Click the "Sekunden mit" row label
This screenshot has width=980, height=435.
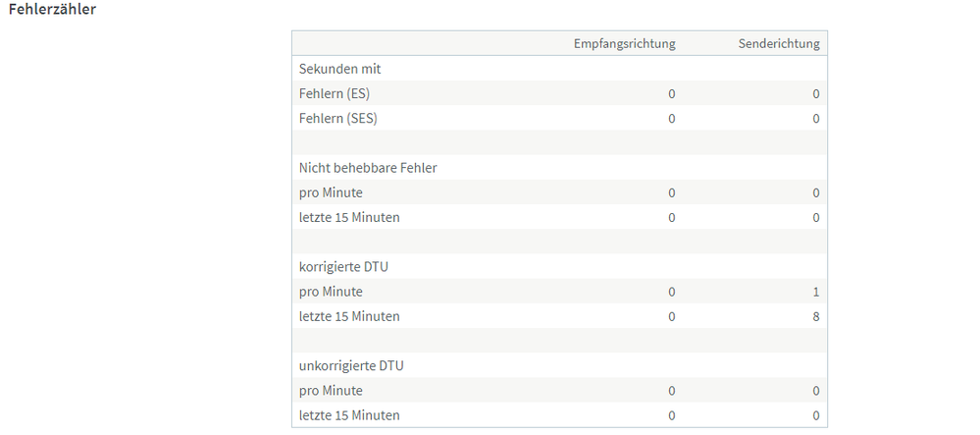coord(339,69)
